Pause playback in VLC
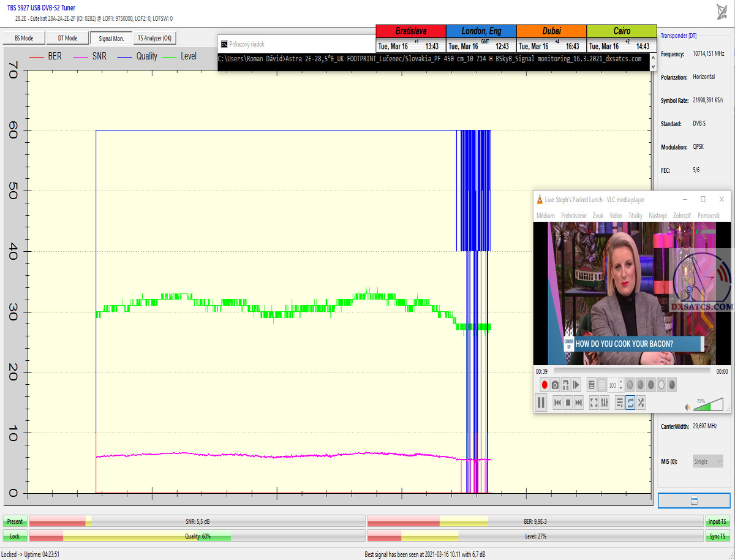This screenshot has width=735, height=560. pos(541,403)
